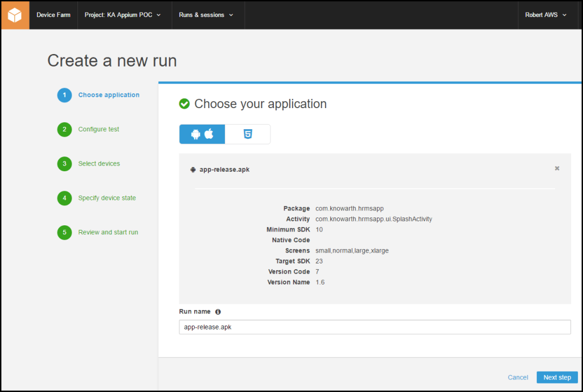Open Device Farm in the top bar
Viewport: 583px width, 392px height.
coord(54,15)
